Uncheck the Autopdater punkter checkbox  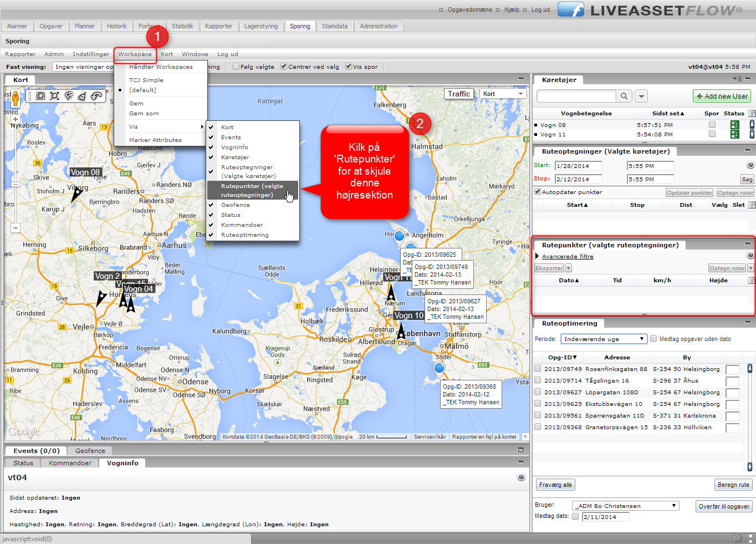[x=538, y=192]
